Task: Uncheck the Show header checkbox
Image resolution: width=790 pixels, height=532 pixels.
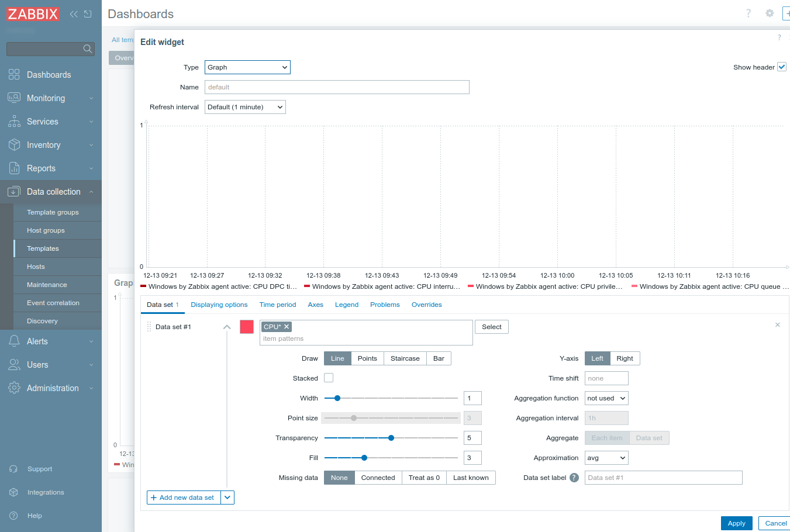Action: (x=781, y=67)
